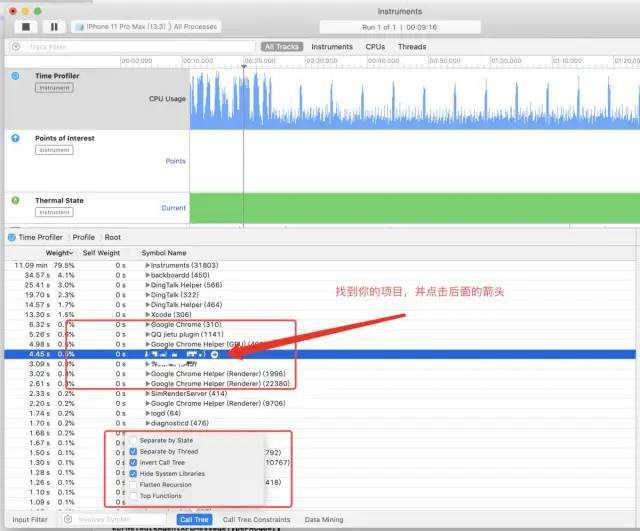Expand Google Chrome Helper (Renderer) (9706) row
The height and width of the screenshot is (531, 640).
[x=148, y=403]
